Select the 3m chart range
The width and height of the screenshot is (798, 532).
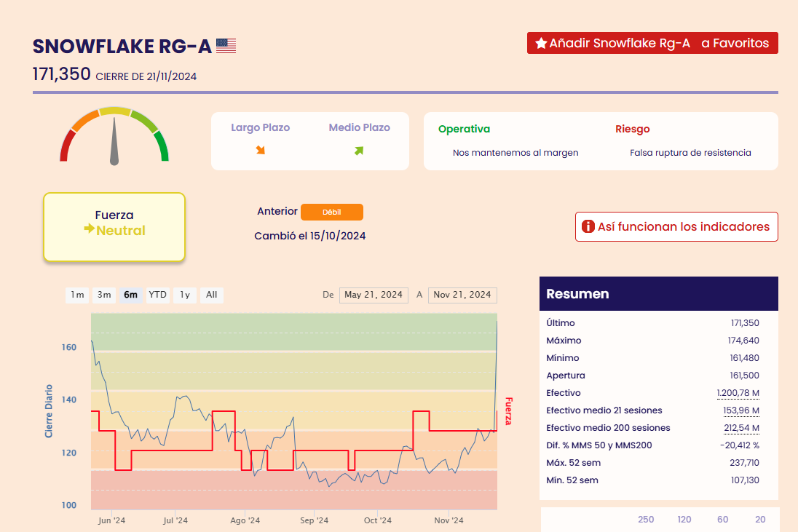click(x=104, y=295)
